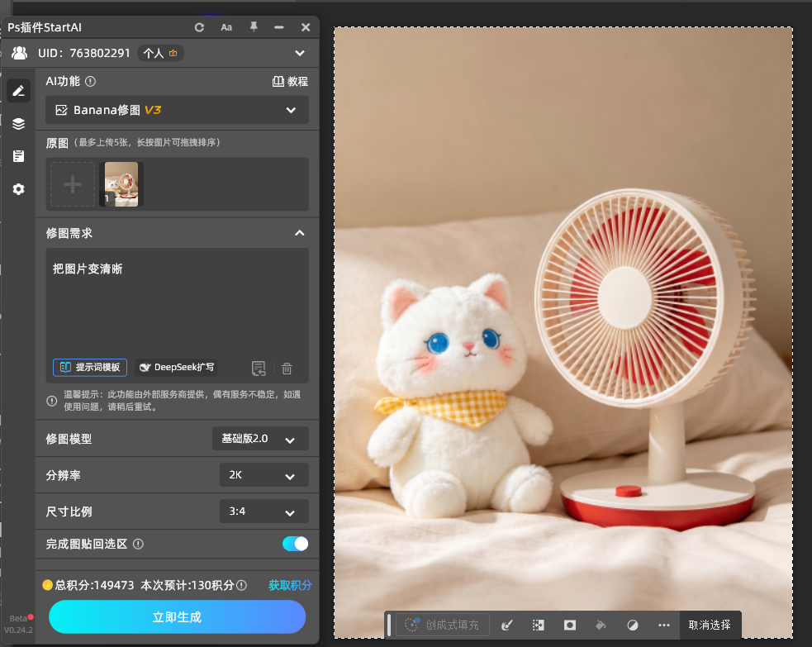
Task: Minimize the StartAI plugin panel
Action: [279, 27]
